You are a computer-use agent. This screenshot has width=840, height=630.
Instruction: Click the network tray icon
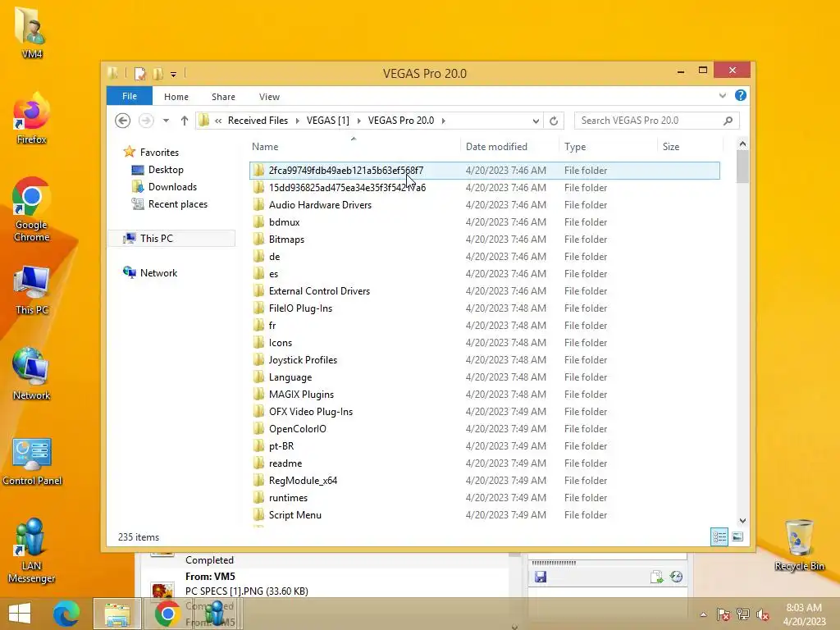tap(742, 614)
